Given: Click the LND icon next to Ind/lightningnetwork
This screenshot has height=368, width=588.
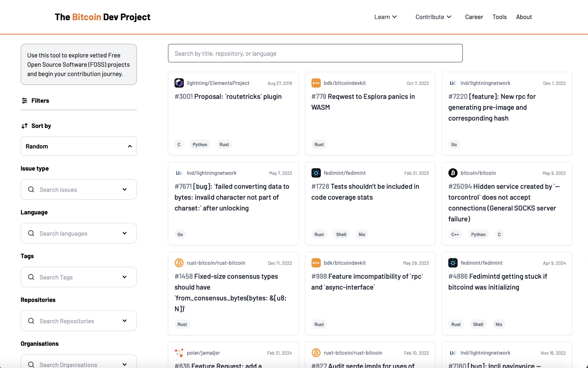Looking at the screenshot, I should [x=453, y=83].
